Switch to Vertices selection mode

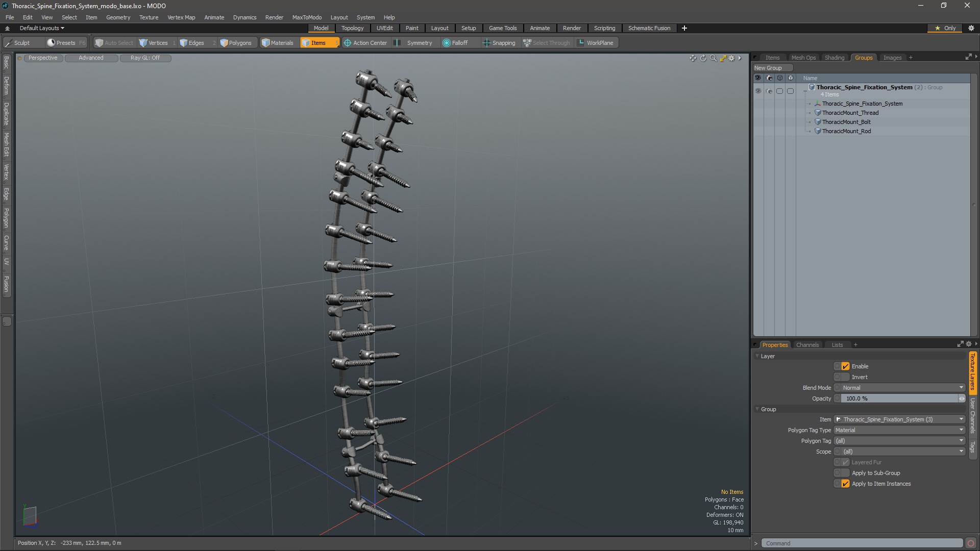(158, 43)
